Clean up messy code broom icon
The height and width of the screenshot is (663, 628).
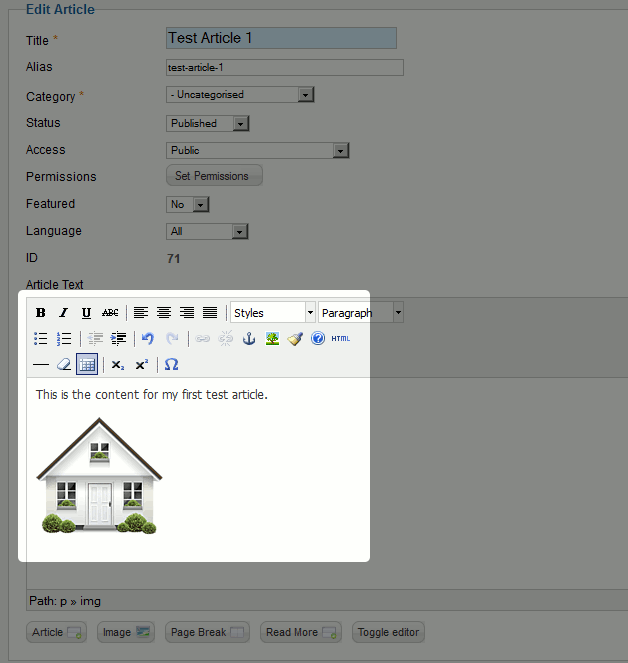pyautogui.click(x=295, y=339)
